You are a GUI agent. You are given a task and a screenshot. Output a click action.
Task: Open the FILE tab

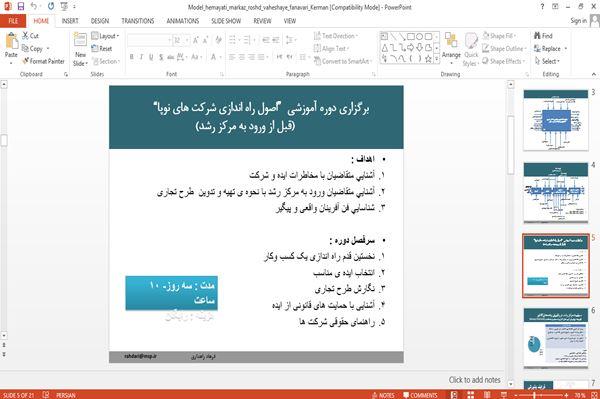13,21
